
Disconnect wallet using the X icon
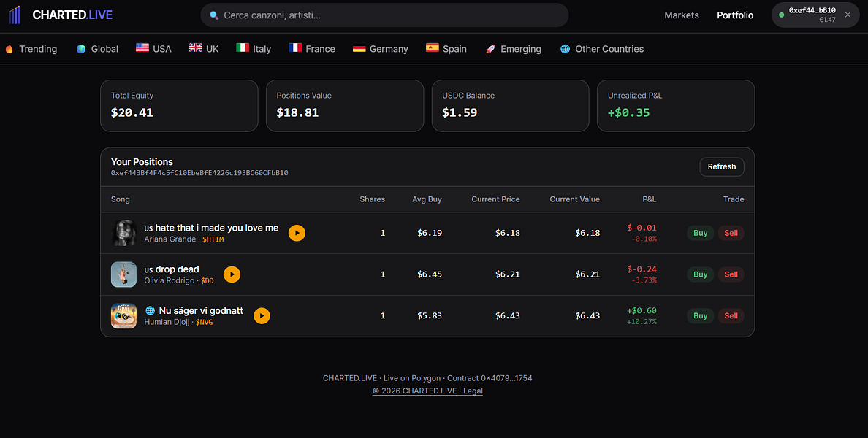[x=848, y=15]
